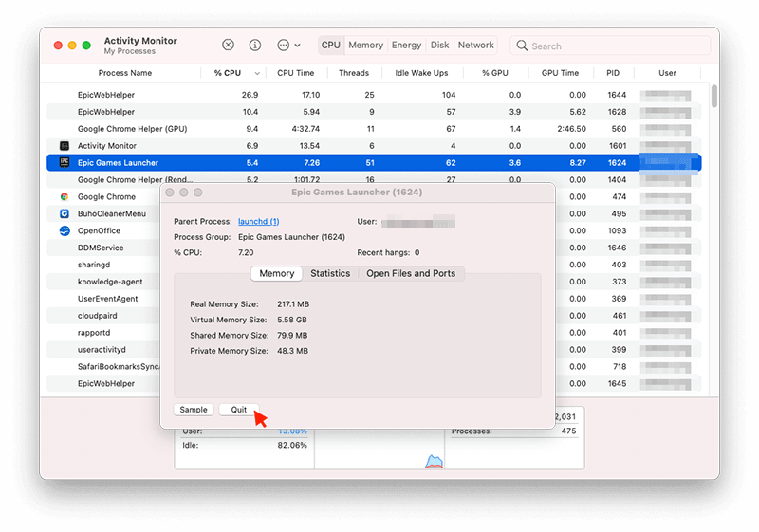Select the EpicWebHelper row with PID 1628

374,112
